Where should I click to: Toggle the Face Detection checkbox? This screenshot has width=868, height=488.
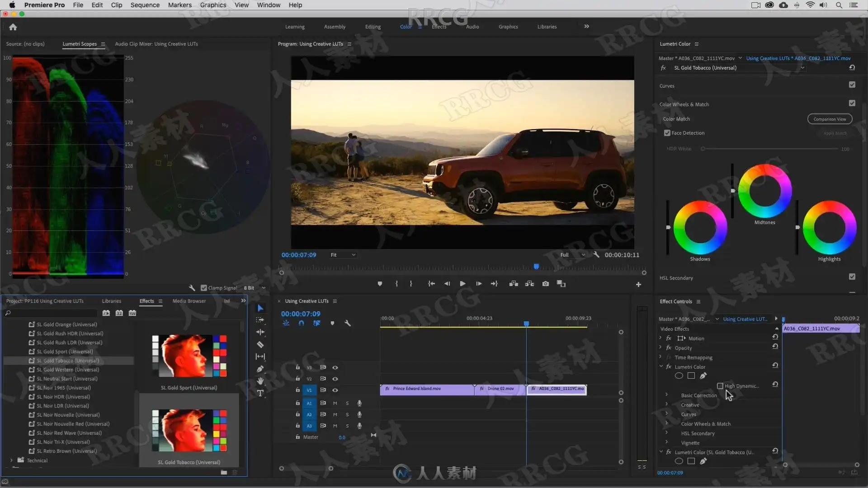667,133
